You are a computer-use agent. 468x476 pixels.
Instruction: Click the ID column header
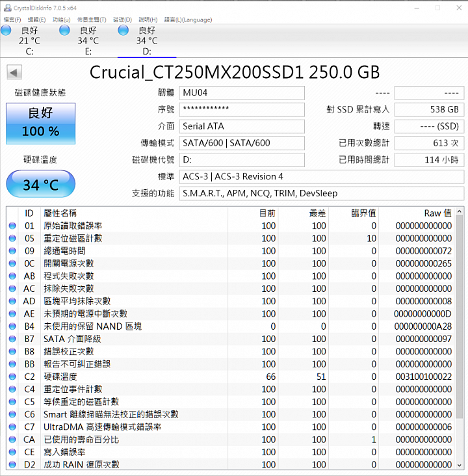(x=29, y=213)
